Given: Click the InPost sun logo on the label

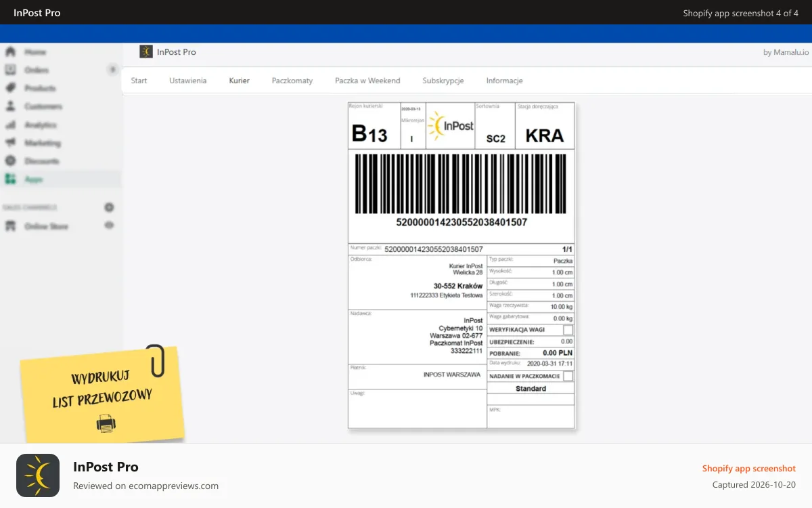Looking at the screenshot, I should click(x=451, y=125).
